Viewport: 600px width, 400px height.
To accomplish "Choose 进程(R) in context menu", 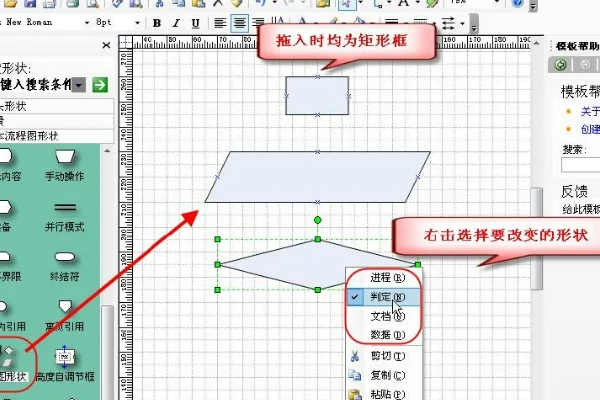I will click(x=385, y=278).
